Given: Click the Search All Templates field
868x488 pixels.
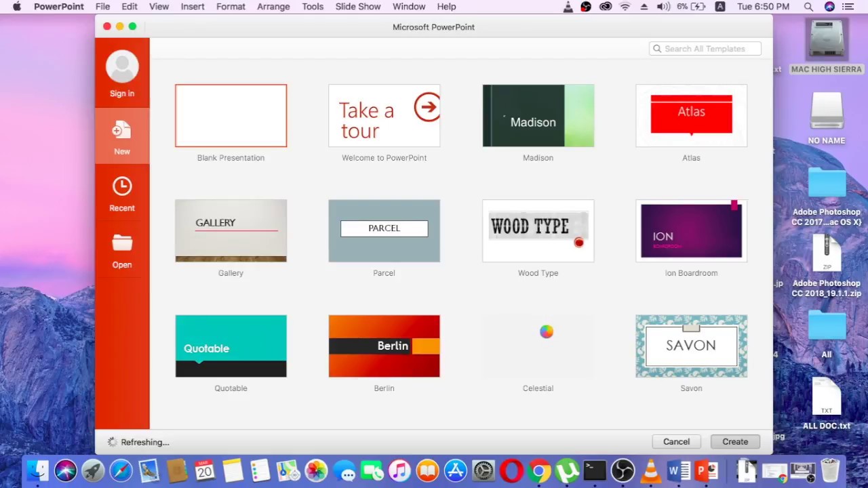Looking at the screenshot, I should (705, 49).
